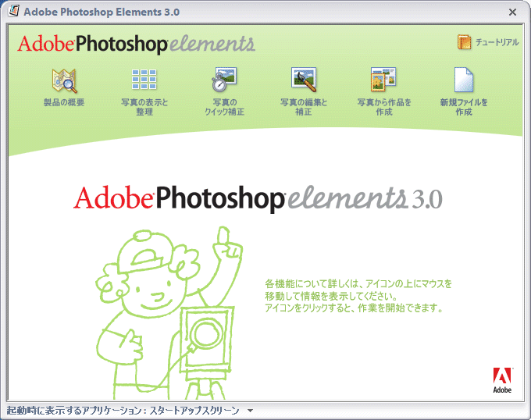
Task: Expand the startup application dropdown arrow
Action: (250, 411)
